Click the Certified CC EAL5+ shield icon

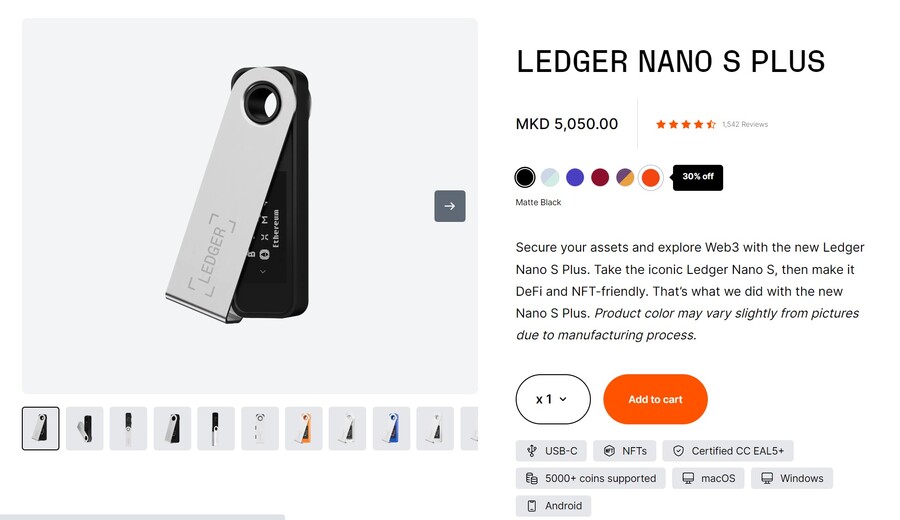point(679,451)
